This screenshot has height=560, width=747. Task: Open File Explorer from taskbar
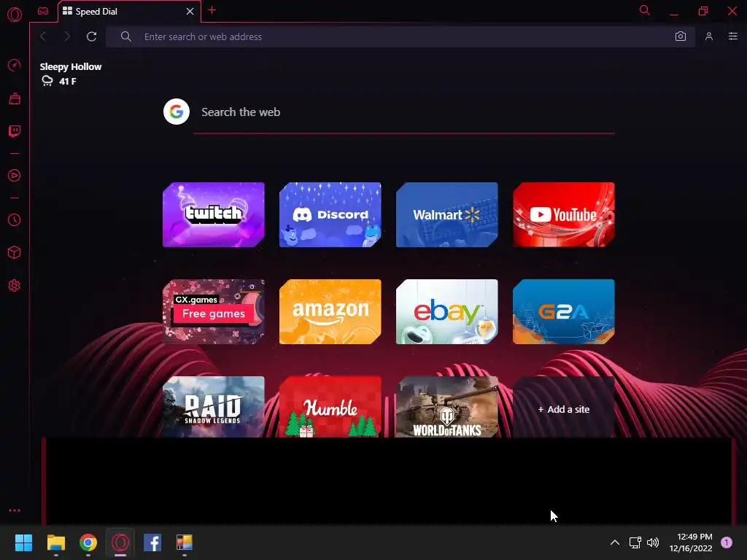pyautogui.click(x=55, y=542)
